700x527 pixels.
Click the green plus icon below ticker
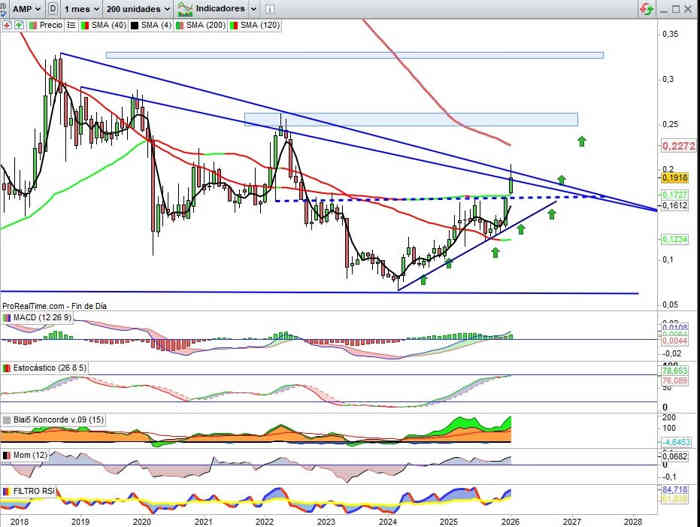point(17,22)
